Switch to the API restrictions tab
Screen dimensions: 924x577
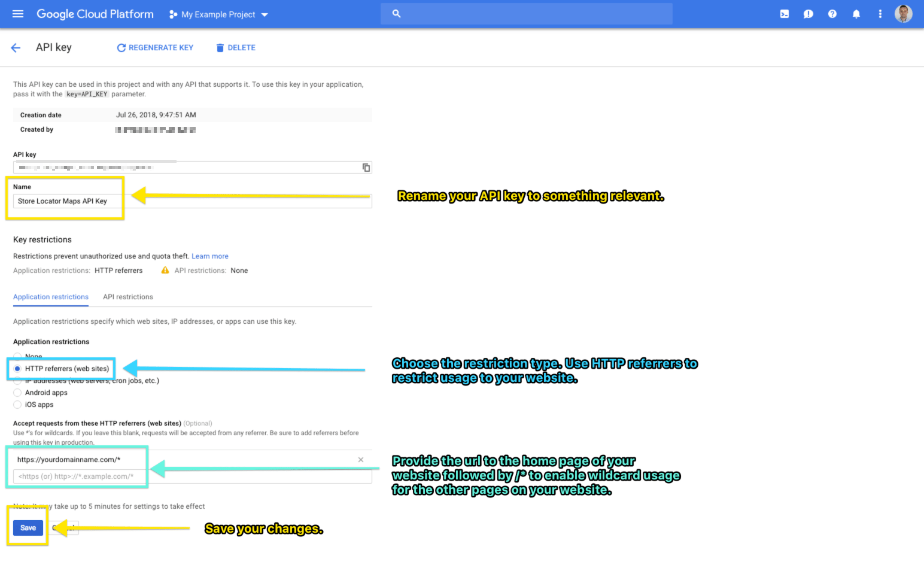click(127, 296)
